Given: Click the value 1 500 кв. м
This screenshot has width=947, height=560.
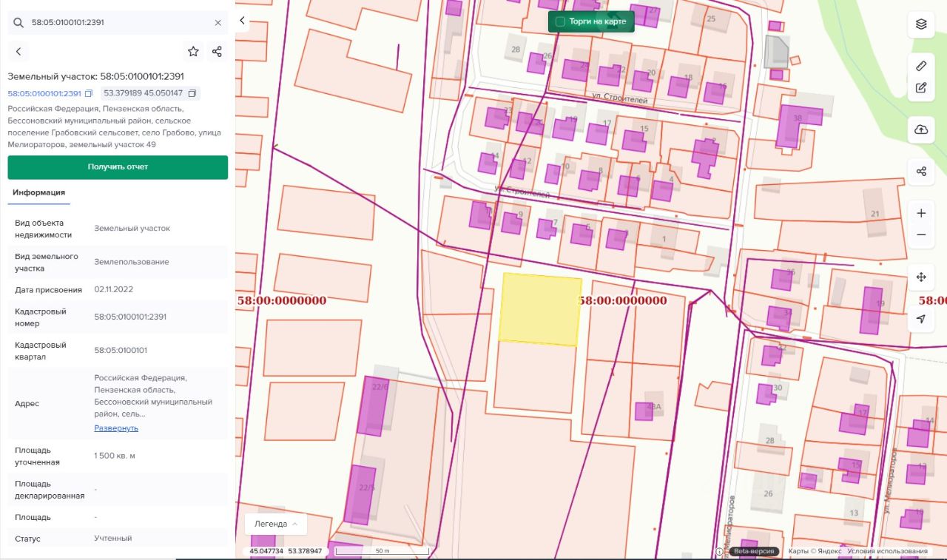Looking at the screenshot, I should [115, 456].
